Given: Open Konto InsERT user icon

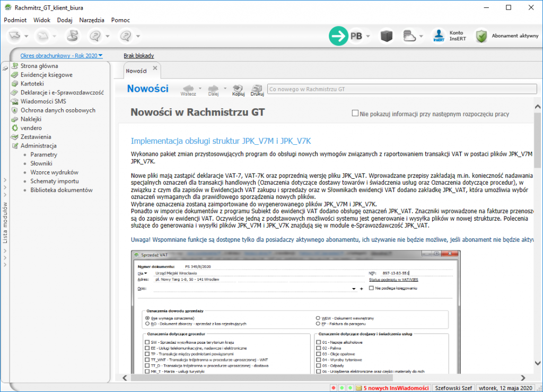Looking at the screenshot, I should click(x=439, y=36).
